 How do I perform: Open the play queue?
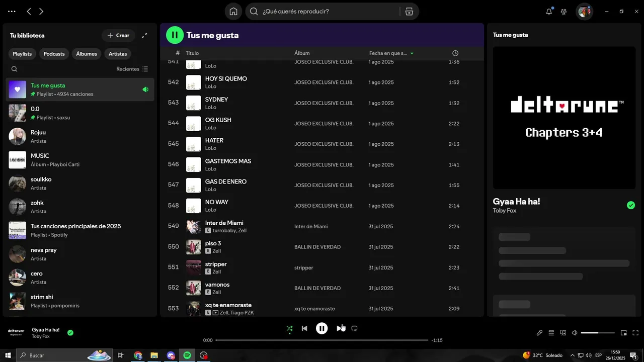[551, 333]
